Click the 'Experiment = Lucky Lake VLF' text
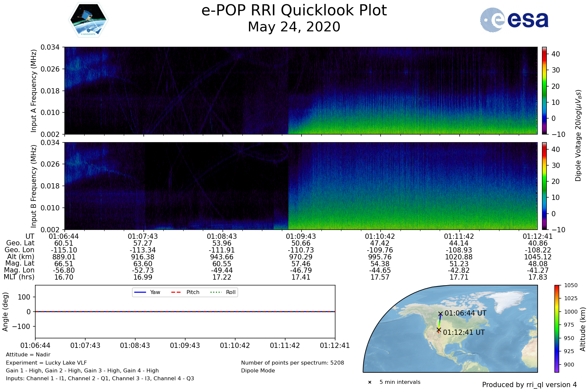The width and height of the screenshot is (588, 392). (46, 363)
